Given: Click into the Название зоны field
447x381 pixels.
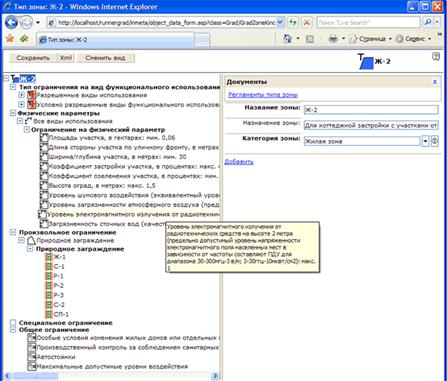Looking at the screenshot, I should 371,110.
